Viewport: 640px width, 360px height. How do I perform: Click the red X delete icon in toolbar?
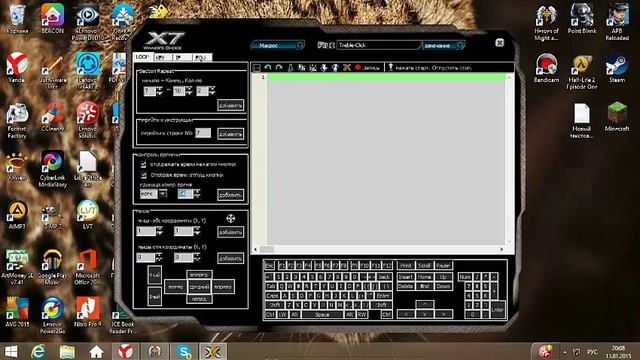tap(347, 67)
